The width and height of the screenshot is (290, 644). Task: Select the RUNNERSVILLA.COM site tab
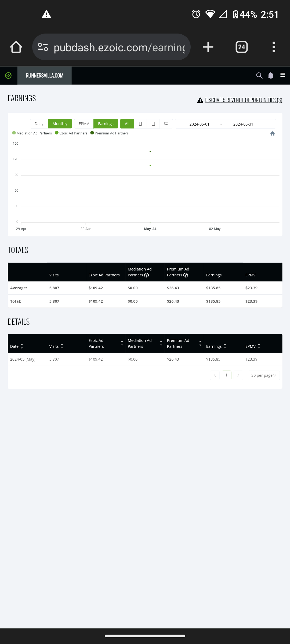[x=45, y=76]
